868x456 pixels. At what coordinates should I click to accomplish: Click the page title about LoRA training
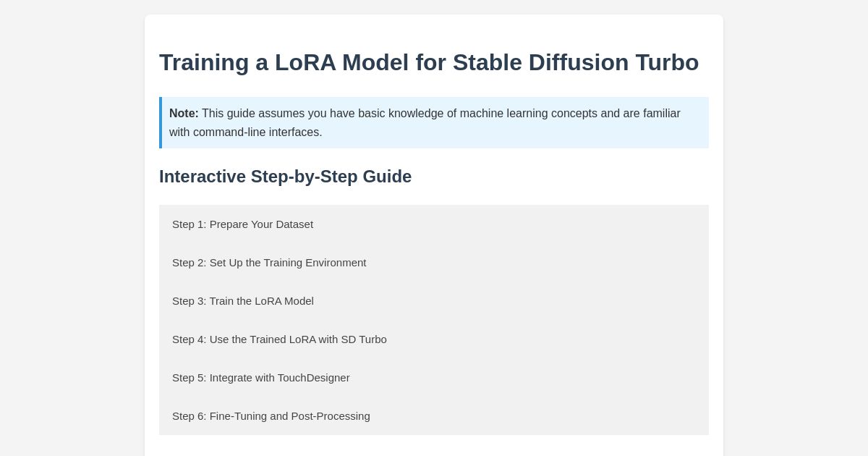pyautogui.click(x=429, y=63)
